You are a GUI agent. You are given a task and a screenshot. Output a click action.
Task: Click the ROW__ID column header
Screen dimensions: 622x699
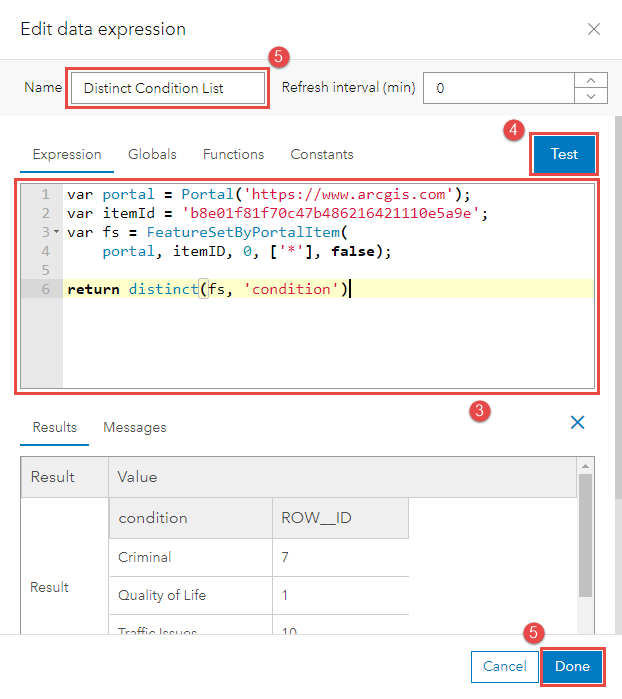pyautogui.click(x=341, y=518)
